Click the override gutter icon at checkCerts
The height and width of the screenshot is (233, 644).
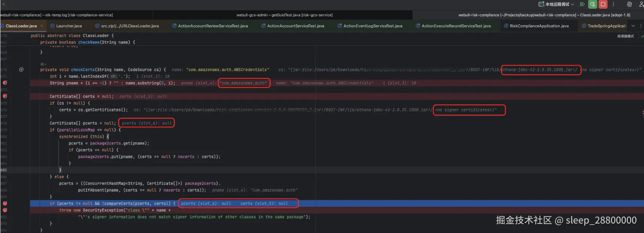[21, 70]
